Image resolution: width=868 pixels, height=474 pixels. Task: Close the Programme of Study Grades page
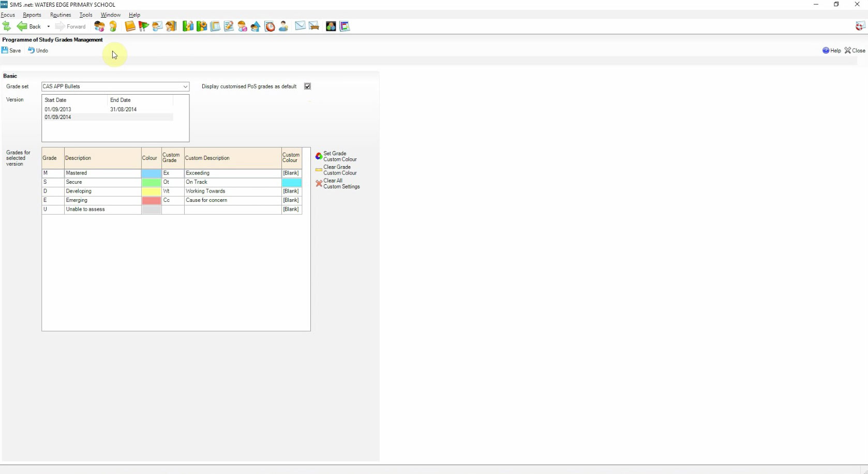855,50
